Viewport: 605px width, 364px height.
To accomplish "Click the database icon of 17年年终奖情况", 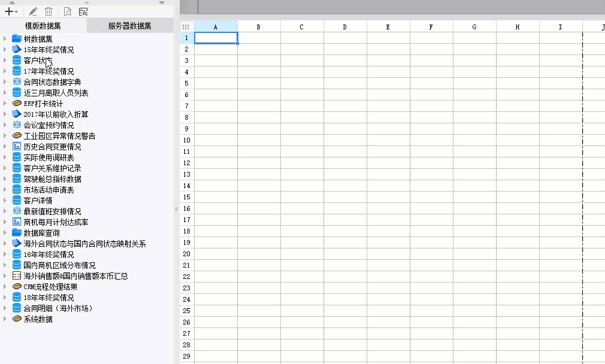I will coord(17,71).
